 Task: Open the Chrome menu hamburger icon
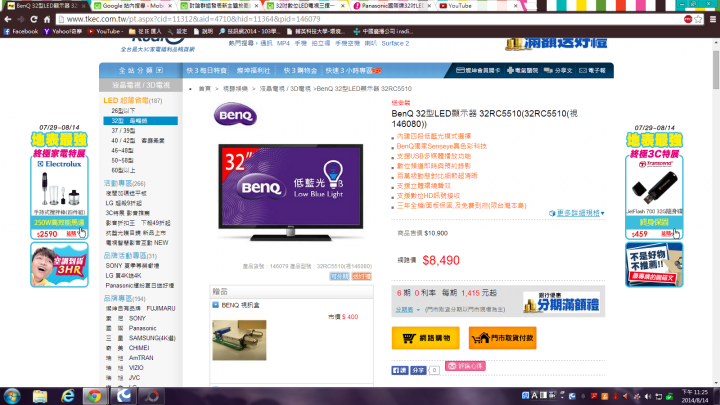(x=713, y=19)
